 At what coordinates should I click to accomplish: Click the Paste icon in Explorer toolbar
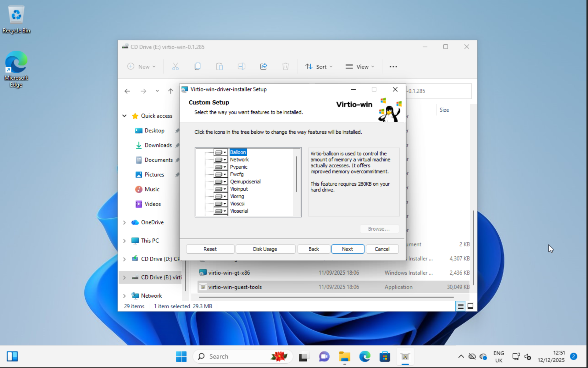(x=220, y=66)
